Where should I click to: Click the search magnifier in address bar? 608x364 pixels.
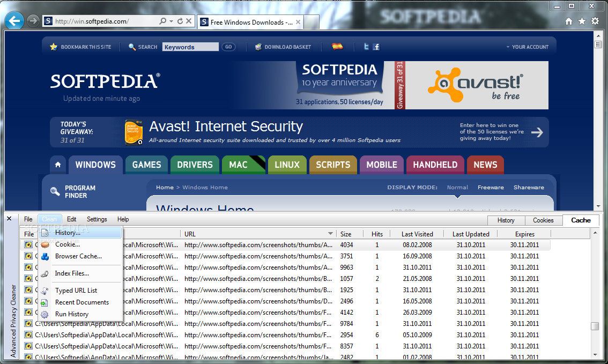click(163, 21)
